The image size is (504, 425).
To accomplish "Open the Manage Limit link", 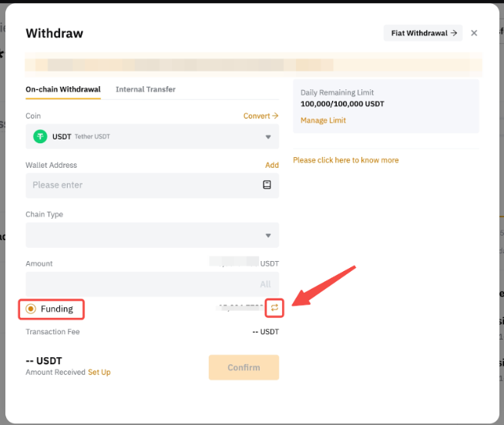I will tap(323, 120).
